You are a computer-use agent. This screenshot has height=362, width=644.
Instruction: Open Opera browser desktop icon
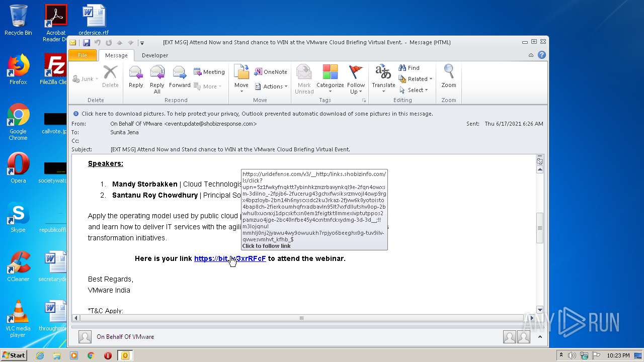pos(18,168)
